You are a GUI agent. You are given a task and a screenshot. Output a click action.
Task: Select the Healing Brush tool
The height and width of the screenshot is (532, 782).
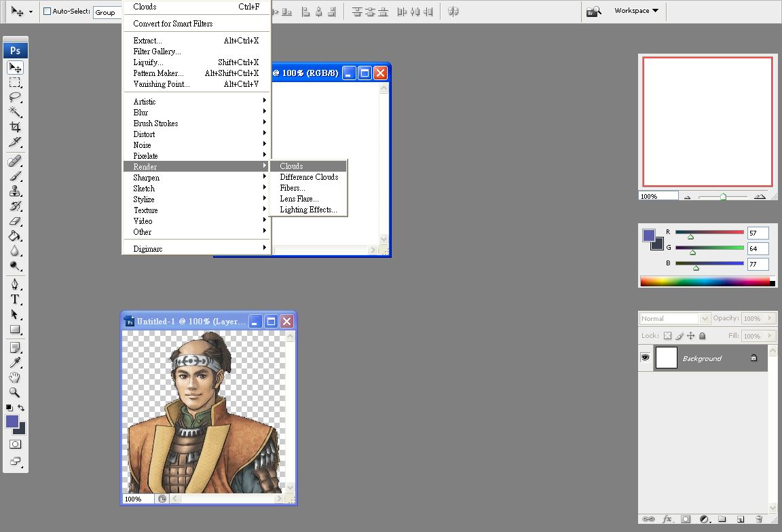15,161
